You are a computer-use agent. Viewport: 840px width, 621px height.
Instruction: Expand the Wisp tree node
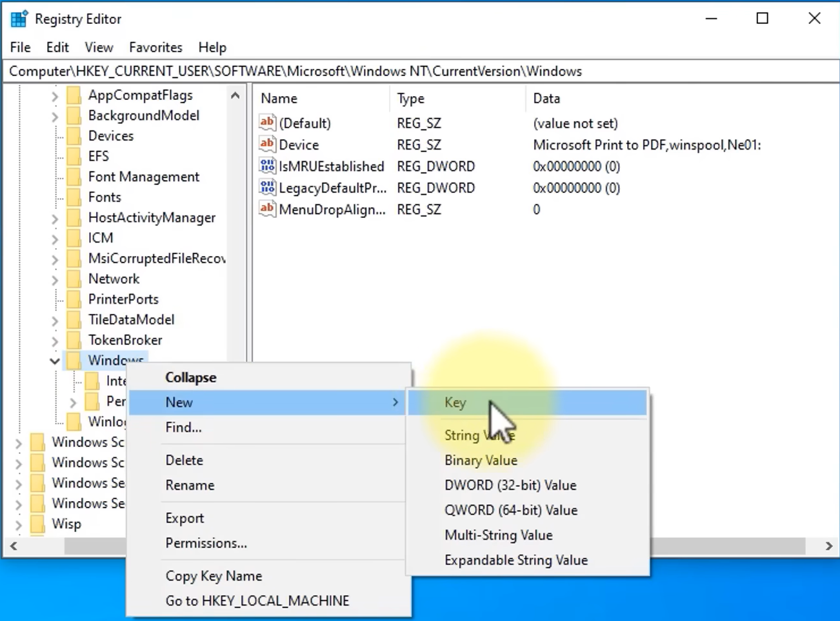[19, 524]
